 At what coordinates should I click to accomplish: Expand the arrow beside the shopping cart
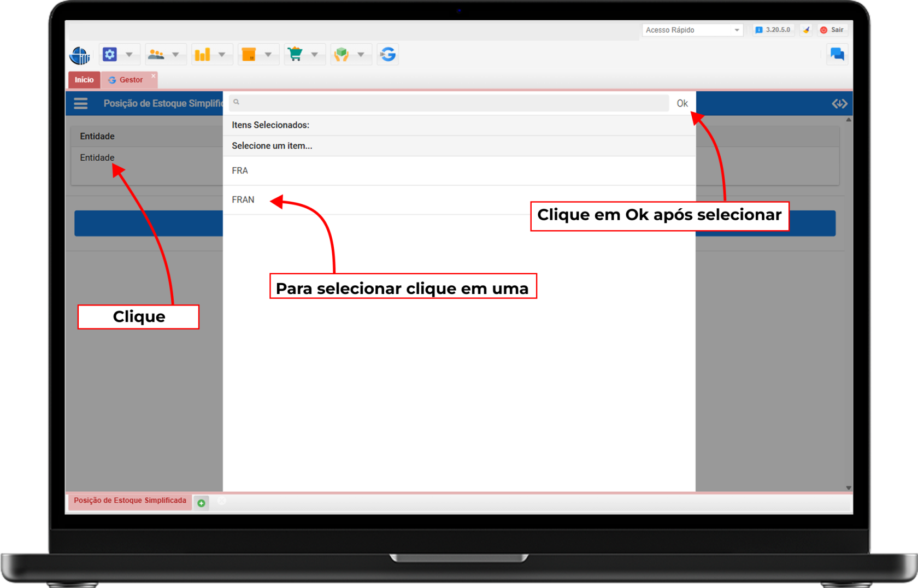point(315,55)
